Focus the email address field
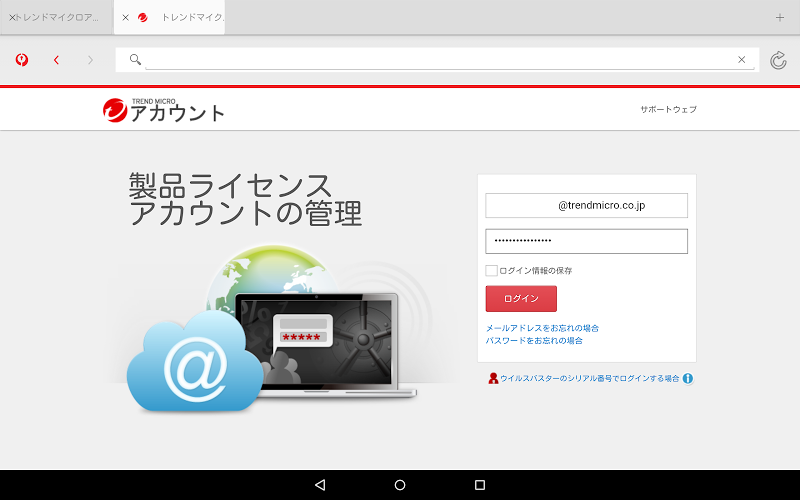This screenshot has height=500, width=800. (x=586, y=205)
